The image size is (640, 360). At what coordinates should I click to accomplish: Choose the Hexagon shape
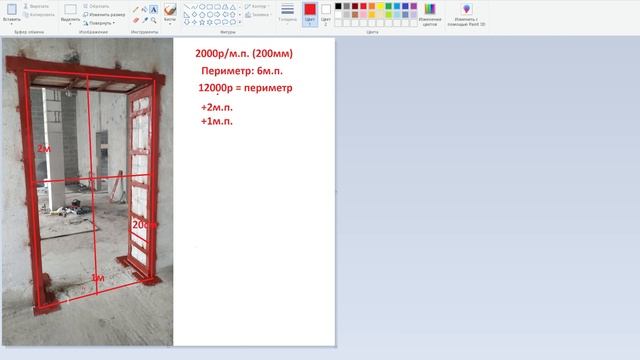[210, 15]
